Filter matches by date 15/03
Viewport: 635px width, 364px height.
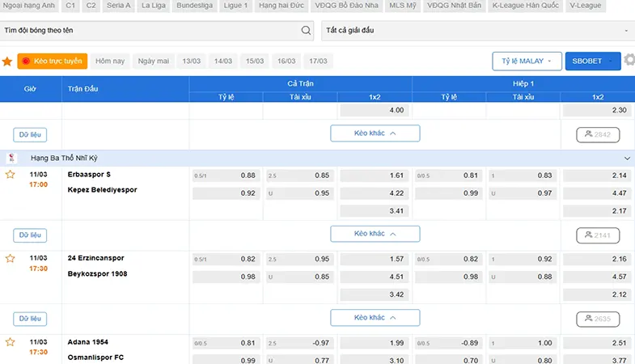coord(255,61)
